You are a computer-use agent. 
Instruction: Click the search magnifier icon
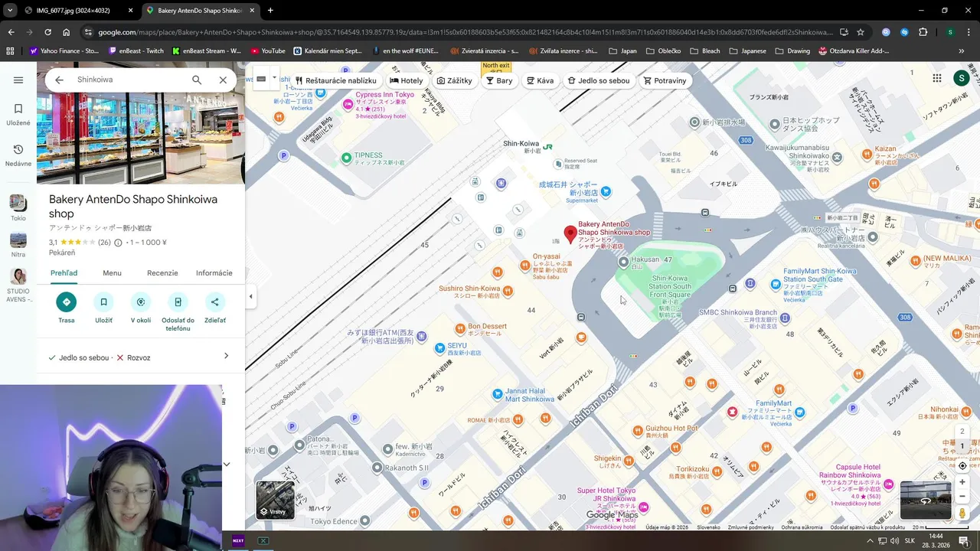tap(197, 80)
